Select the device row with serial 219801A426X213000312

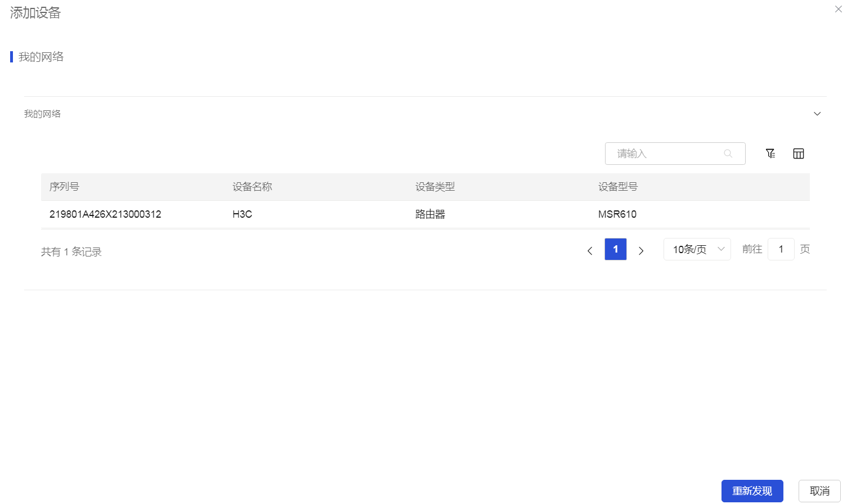pos(105,214)
